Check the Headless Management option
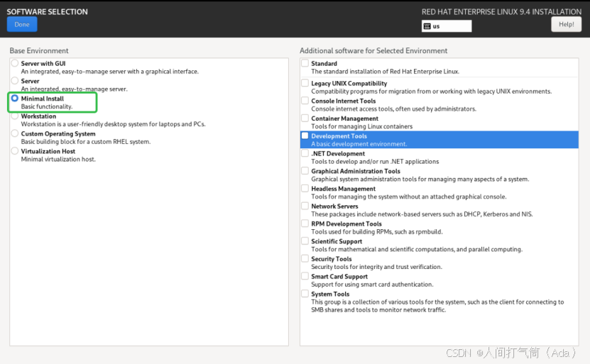Image resolution: width=590 pixels, height=364 pixels. (x=305, y=189)
